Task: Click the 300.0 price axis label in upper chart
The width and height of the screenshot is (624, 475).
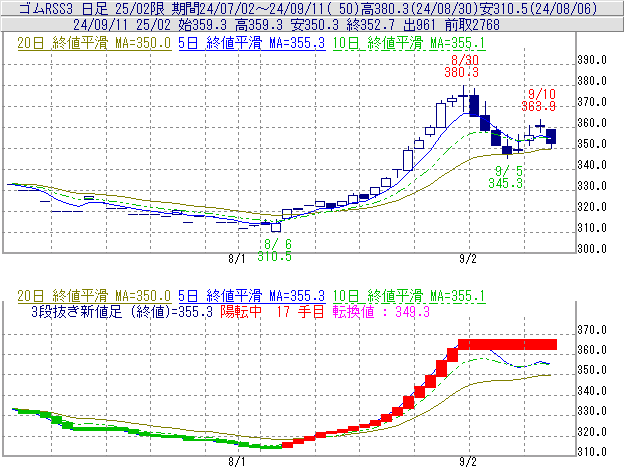Action: 592,249
